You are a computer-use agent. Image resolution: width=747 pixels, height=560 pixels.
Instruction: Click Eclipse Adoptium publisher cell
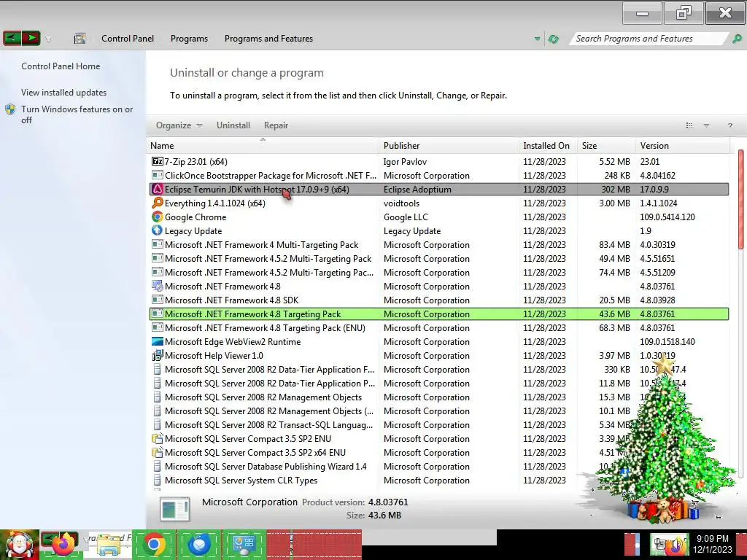pyautogui.click(x=417, y=189)
